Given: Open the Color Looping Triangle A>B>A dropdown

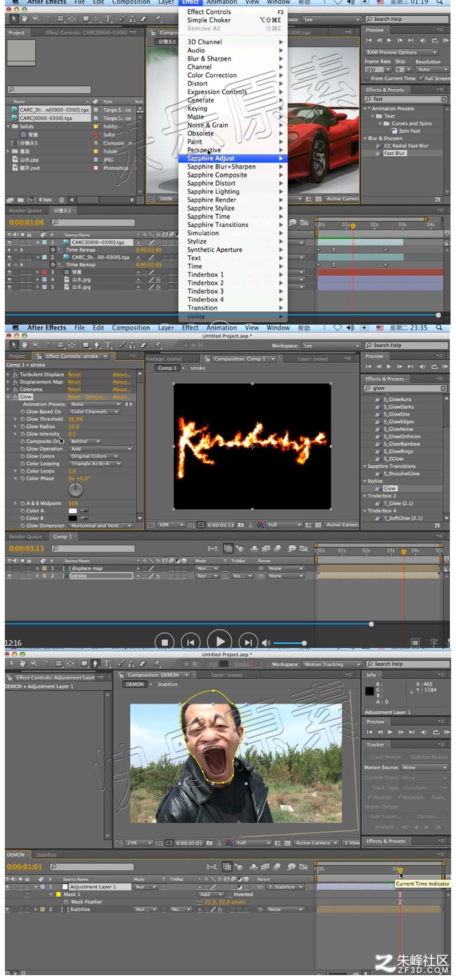Looking at the screenshot, I should coord(95,463).
